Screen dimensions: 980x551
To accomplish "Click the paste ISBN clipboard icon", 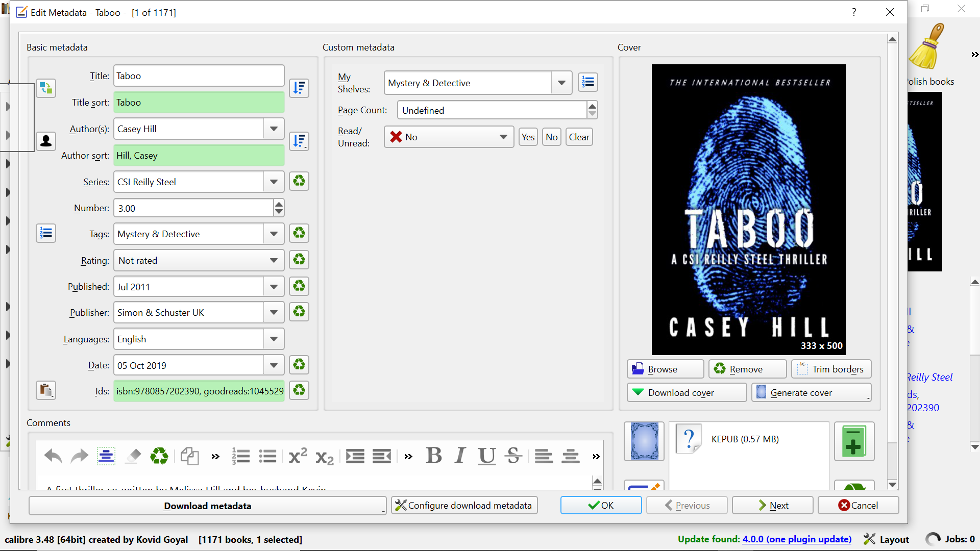I will pos(46,390).
